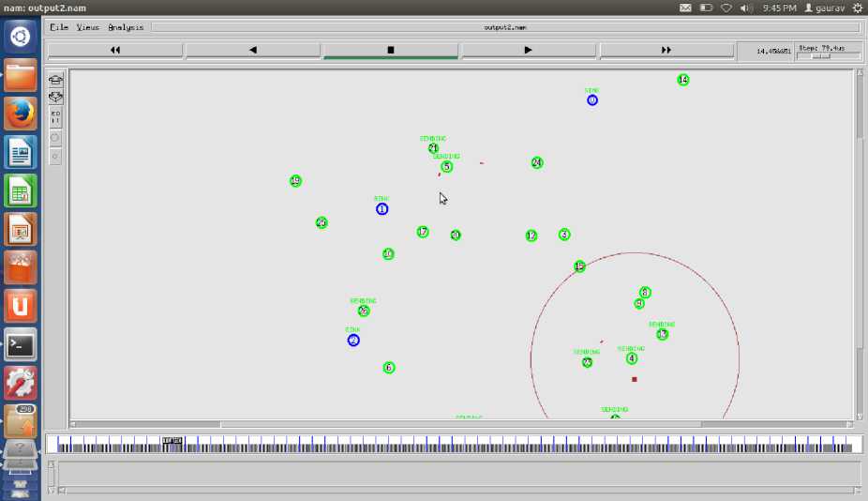Select green node 24
The width and height of the screenshot is (868, 501).
537,162
